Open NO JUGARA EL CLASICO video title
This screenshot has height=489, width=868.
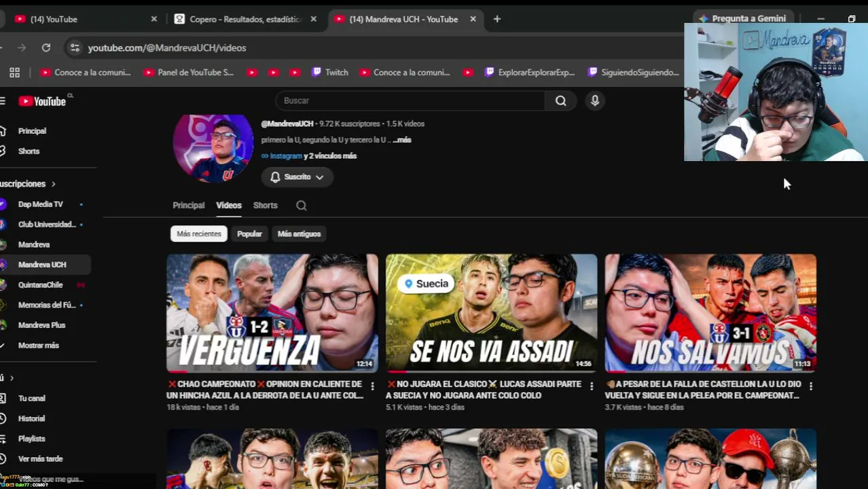(484, 389)
